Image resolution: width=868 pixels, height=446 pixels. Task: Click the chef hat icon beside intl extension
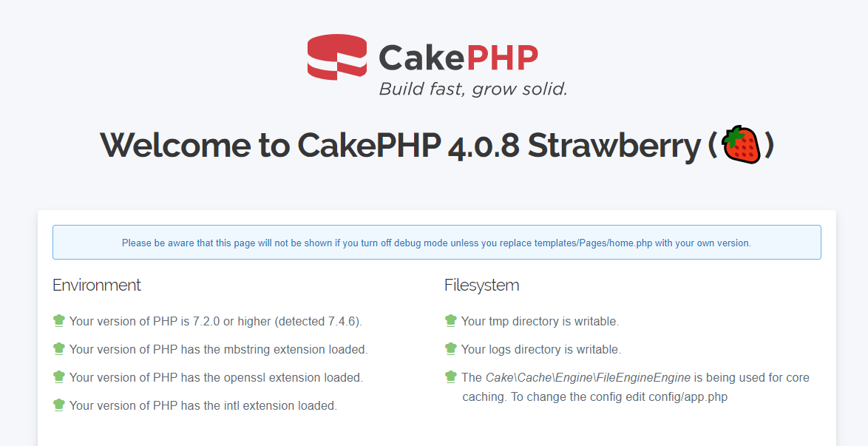pyautogui.click(x=59, y=405)
